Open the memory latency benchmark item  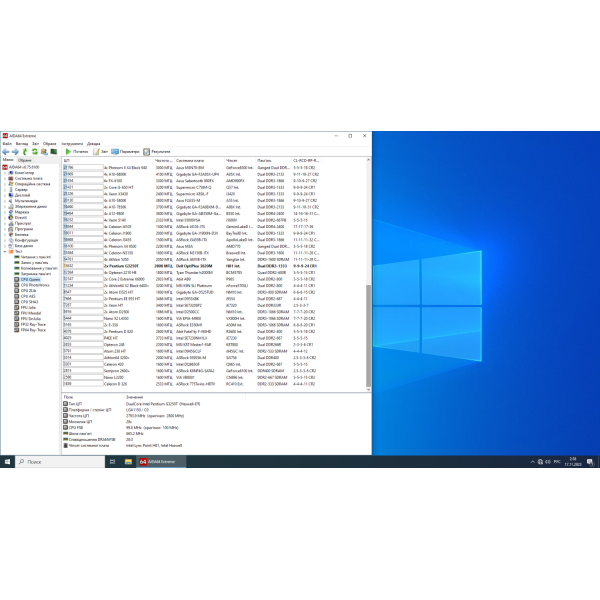coord(33,274)
